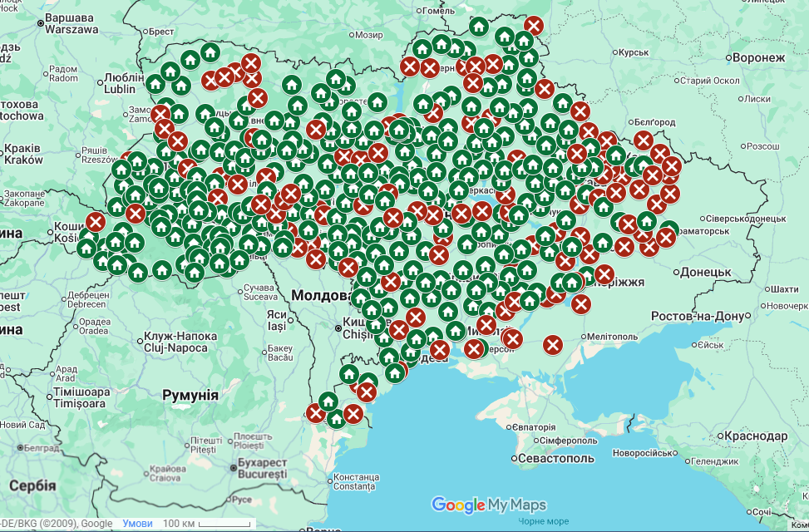This screenshot has height=532, width=809.
Task: Open the red X marker beside the Одеса label
Action: tap(440, 350)
